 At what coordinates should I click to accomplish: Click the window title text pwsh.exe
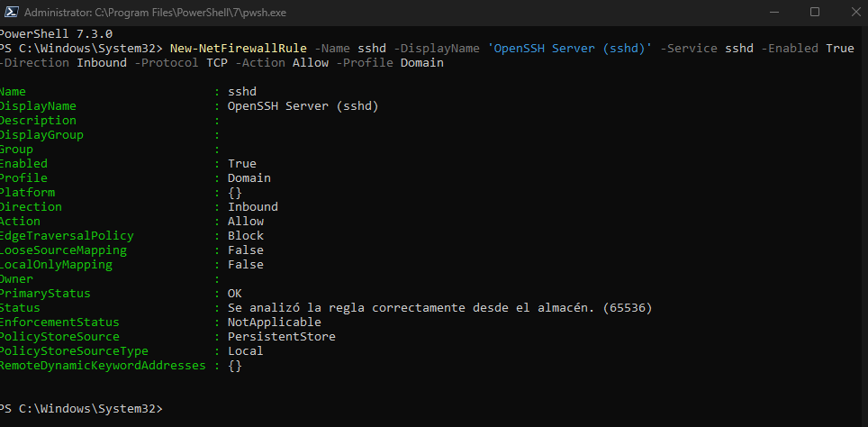pyautogui.click(x=155, y=13)
